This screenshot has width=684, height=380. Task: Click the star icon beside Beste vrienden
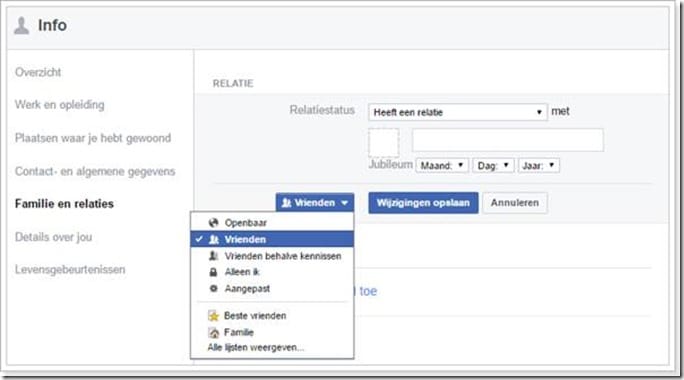coord(213,315)
